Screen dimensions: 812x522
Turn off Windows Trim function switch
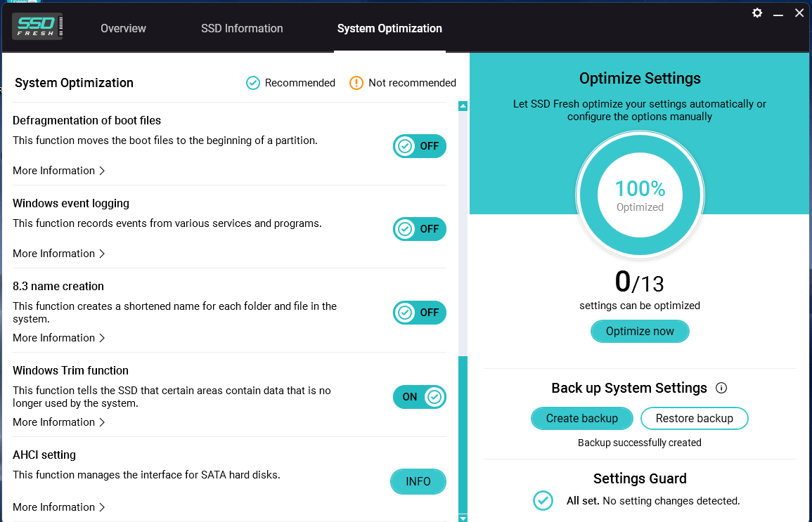pos(420,397)
